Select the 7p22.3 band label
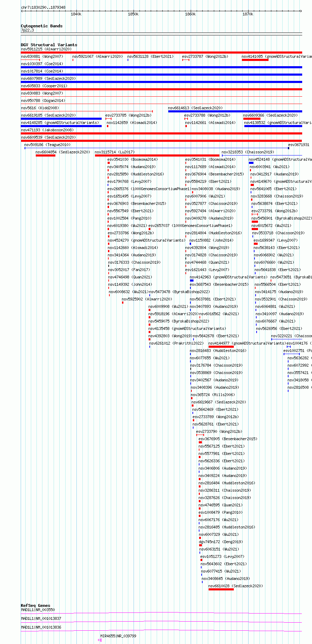Screen dimensions: 312x644 tap(27, 30)
